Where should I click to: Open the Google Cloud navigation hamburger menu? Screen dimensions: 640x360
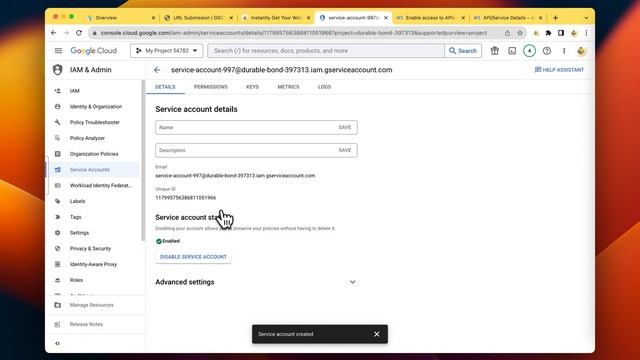click(x=58, y=51)
